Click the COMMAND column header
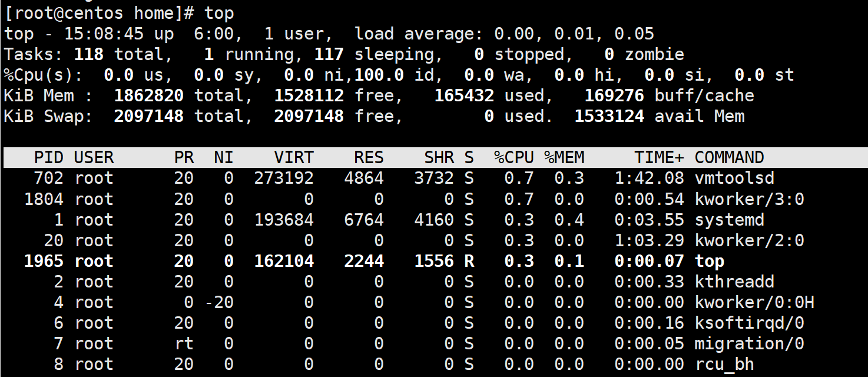 (729, 157)
